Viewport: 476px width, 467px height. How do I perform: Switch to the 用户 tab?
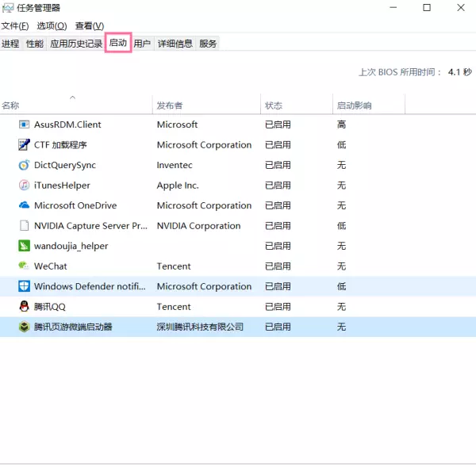(142, 44)
